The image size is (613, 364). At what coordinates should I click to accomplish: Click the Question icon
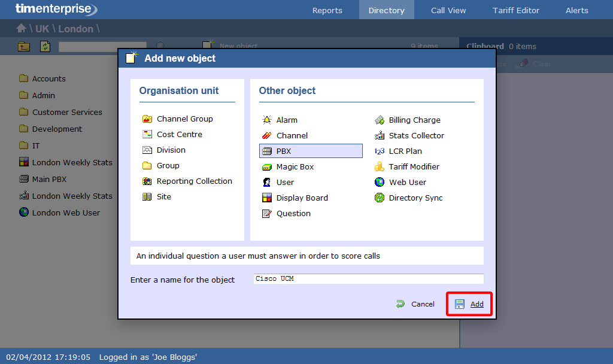point(267,214)
